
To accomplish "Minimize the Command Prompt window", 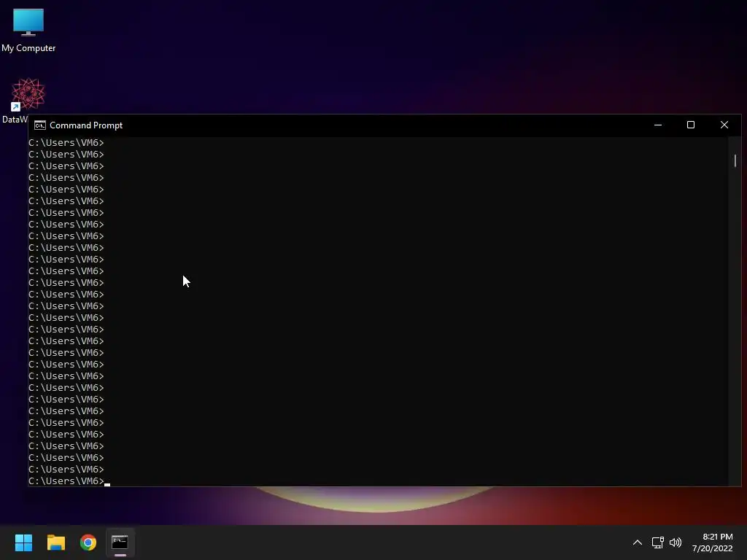I will tap(658, 125).
